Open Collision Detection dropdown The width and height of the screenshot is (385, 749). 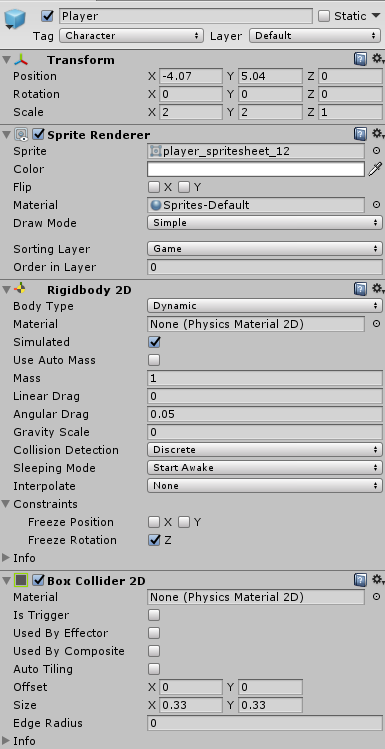point(265,450)
